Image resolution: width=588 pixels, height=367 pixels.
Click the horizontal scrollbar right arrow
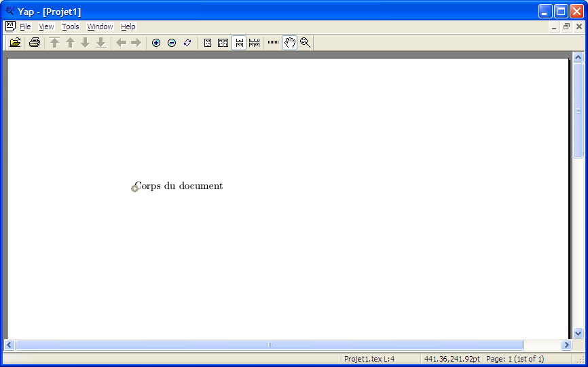point(566,345)
